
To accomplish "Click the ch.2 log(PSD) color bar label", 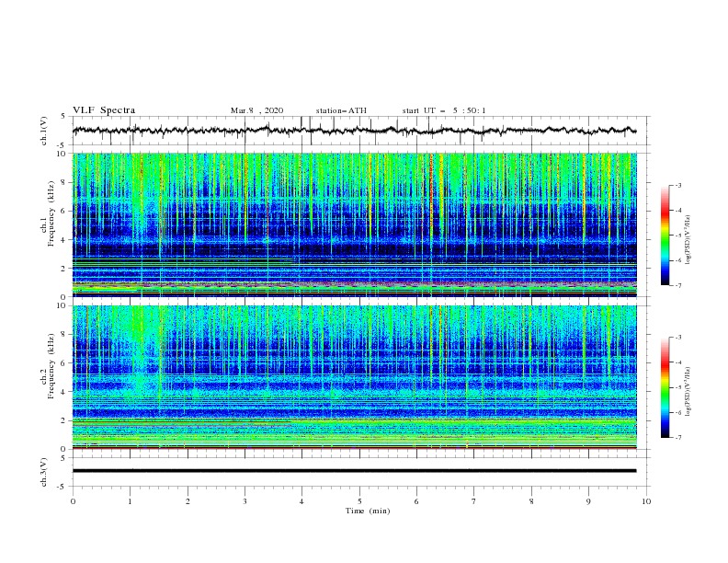I will pos(688,391).
